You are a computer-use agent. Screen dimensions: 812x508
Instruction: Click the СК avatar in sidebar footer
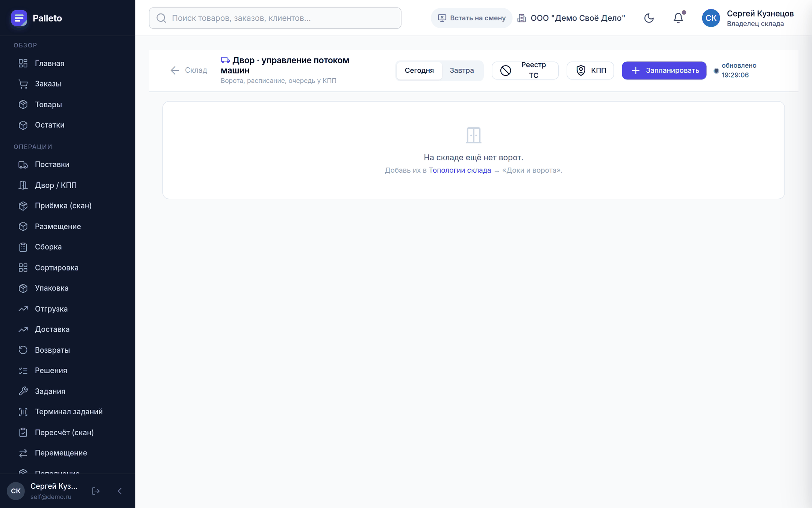pos(16,491)
